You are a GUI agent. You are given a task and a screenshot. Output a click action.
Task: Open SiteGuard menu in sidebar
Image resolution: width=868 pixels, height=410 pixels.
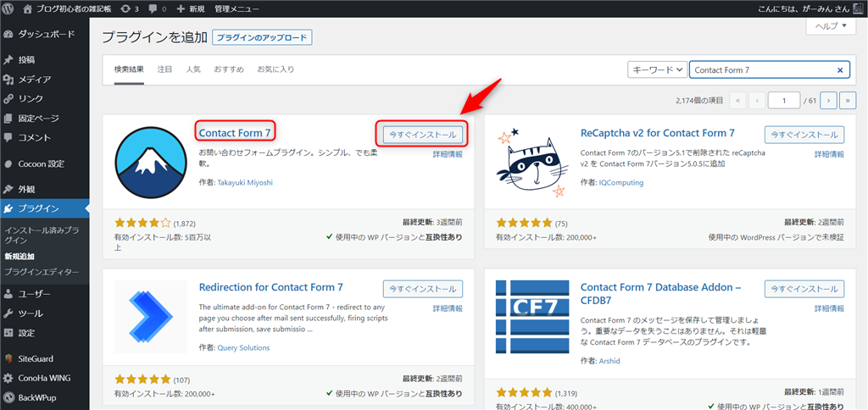44,358
